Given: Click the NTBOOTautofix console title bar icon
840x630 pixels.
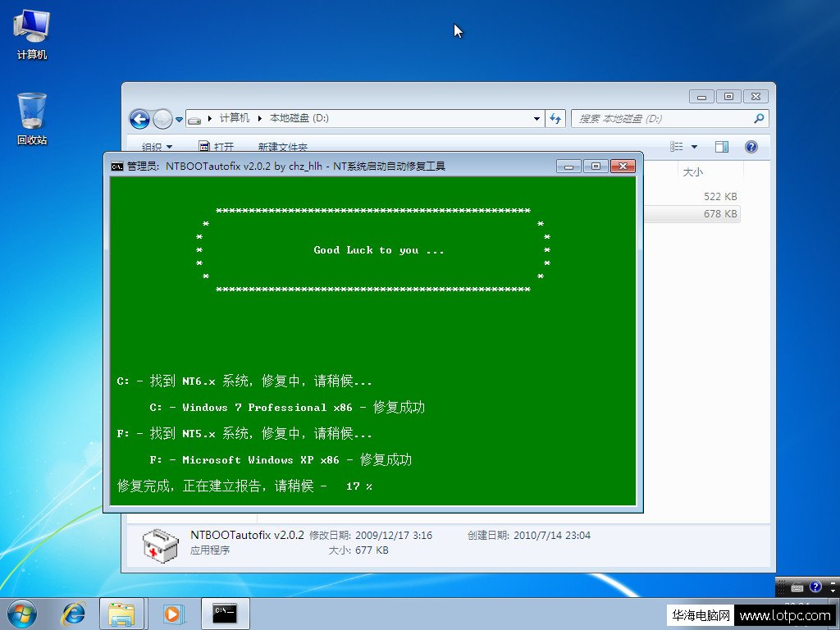Looking at the screenshot, I should coord(116,166).
